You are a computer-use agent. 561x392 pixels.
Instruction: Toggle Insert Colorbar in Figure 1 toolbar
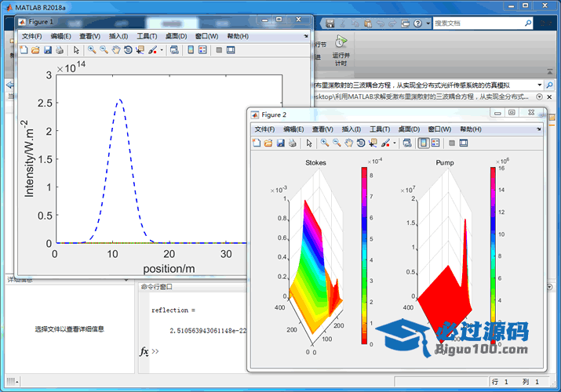[x=191, y=50]
